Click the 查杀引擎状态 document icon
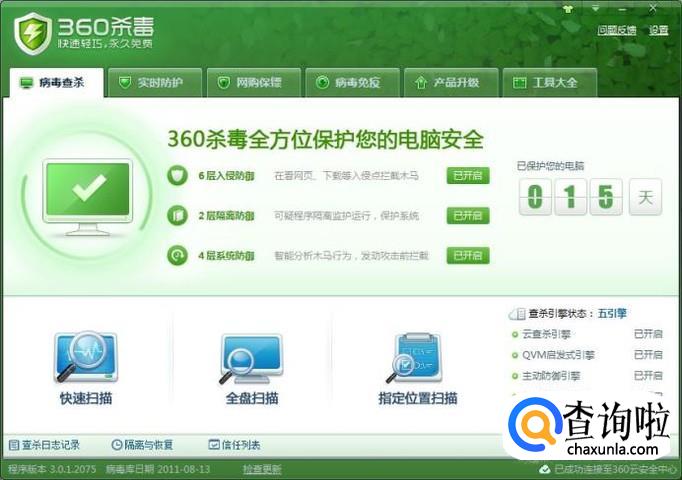The image size is (682, 480). click(517, 314)
